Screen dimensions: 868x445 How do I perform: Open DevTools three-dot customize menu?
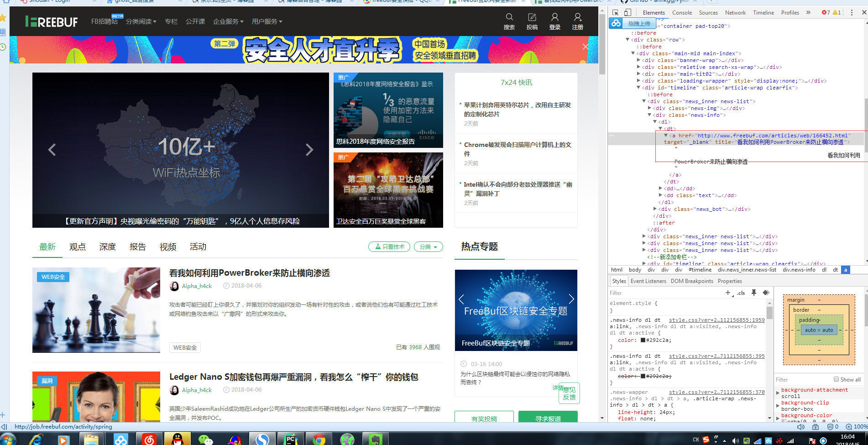(852, 13)
